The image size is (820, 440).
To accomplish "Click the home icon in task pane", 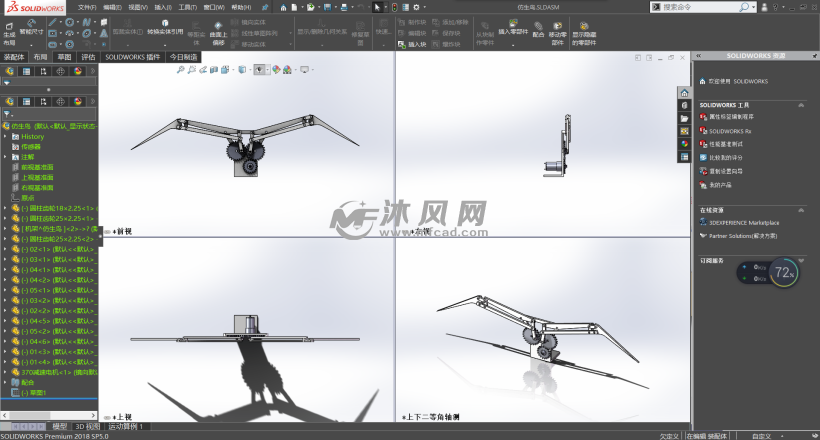I will 684,92.
